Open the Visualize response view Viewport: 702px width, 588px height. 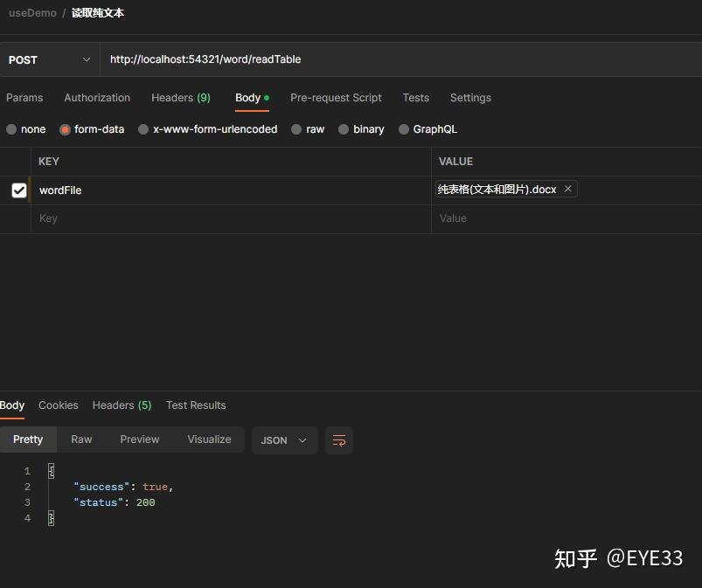[x=209, y=439]
